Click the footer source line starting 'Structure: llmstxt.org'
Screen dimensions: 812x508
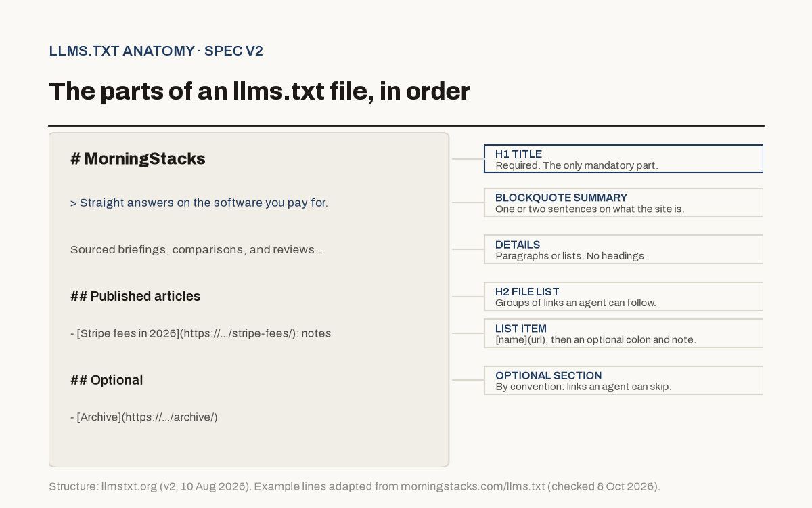click(x=355, y=486)
